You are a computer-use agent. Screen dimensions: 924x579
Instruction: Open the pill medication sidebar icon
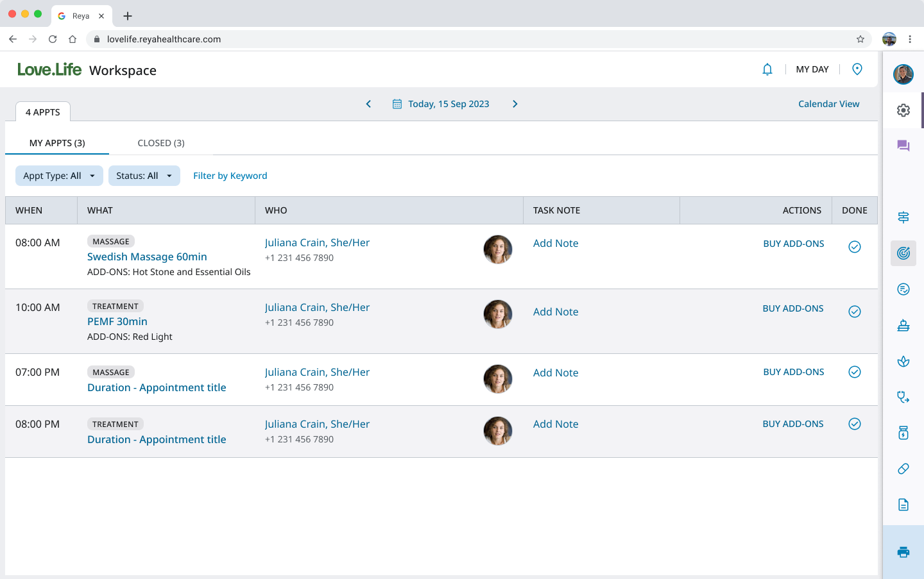coord(903,469)
